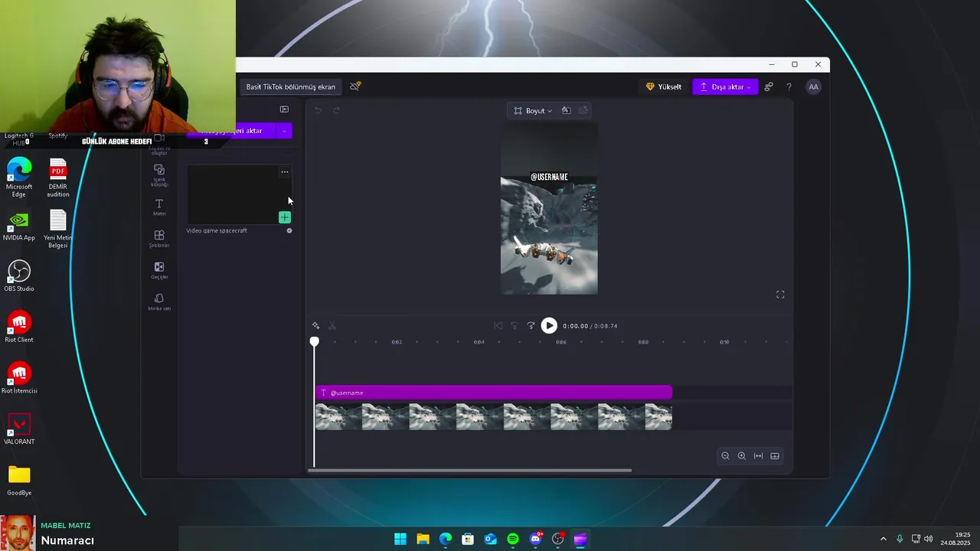Click the Video game spacecraft label
Viewport: 980px width, 551px height.
tap(217, 230)
